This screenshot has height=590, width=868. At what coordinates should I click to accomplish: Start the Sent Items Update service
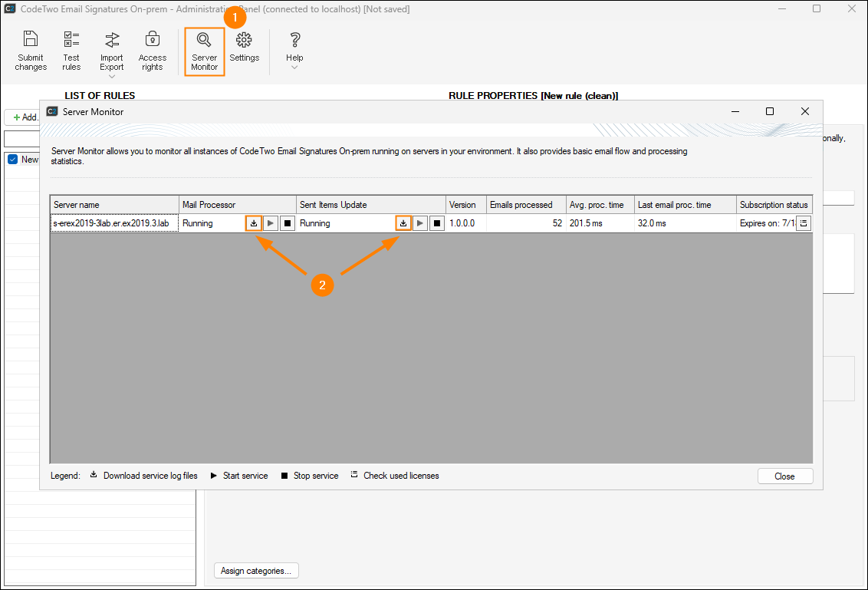[419, 222]
